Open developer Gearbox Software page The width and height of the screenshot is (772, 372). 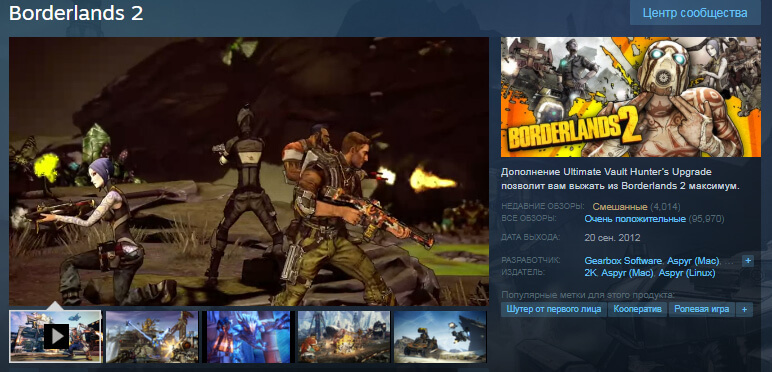pos(624,260)
